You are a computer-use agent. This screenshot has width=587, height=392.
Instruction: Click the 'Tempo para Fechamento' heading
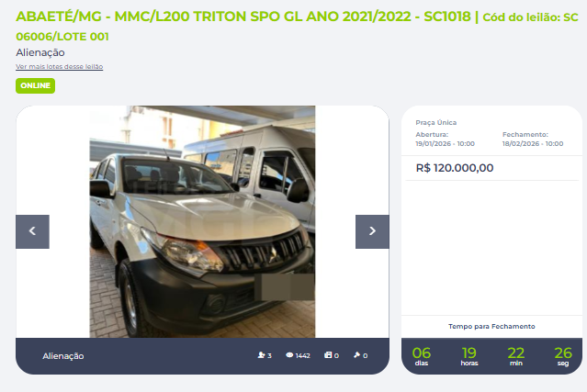[x=491, y=326]
